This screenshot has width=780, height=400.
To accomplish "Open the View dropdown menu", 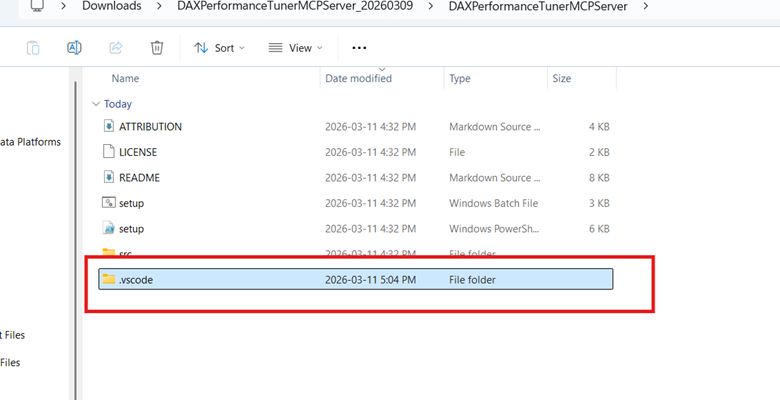I will click(x=295, y=47).
